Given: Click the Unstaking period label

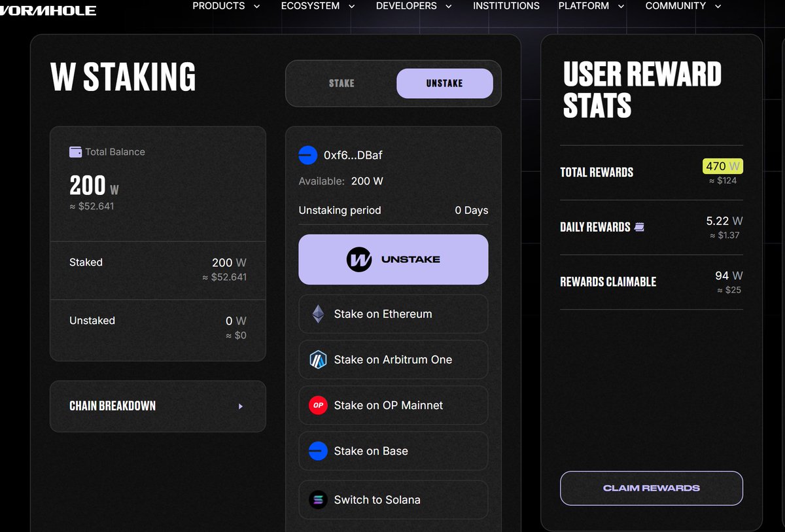Looking at the screenshot, I should point(340,210).
